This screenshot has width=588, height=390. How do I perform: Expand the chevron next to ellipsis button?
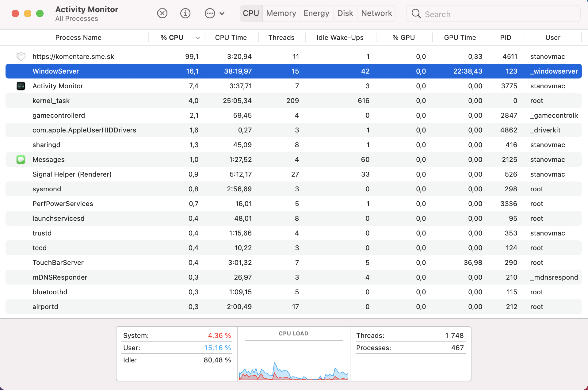[x=222, y=13]
